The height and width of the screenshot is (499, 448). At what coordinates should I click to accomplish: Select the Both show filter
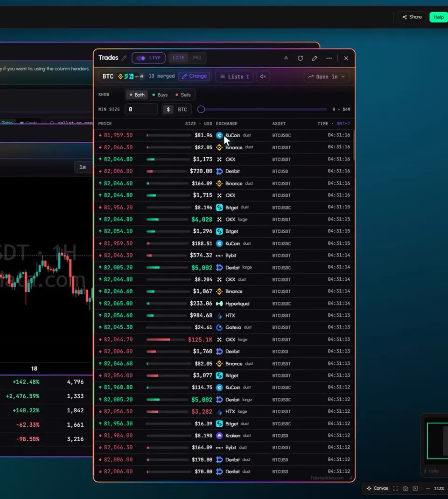tap(137, 95)
